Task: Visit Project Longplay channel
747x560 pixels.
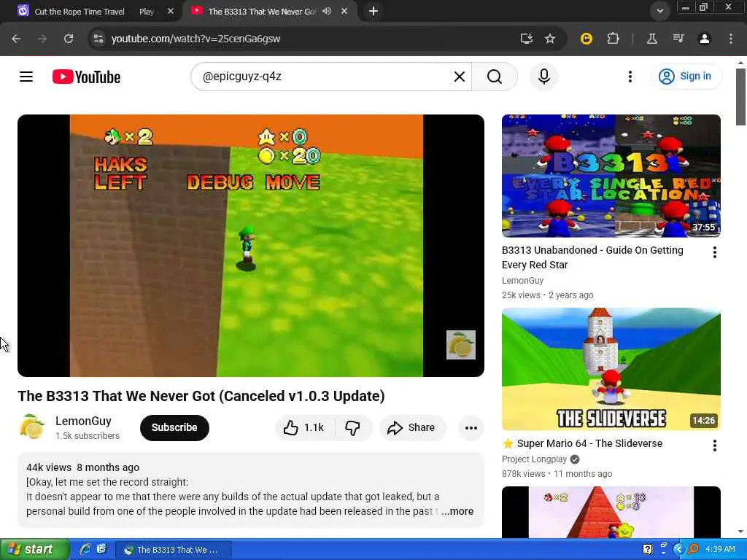Action: [x=534, y=459]
